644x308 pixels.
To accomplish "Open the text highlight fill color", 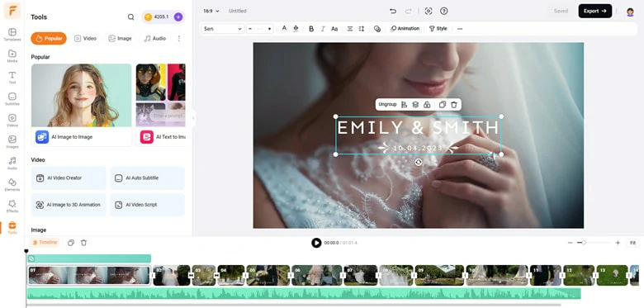I will point(296,28).
